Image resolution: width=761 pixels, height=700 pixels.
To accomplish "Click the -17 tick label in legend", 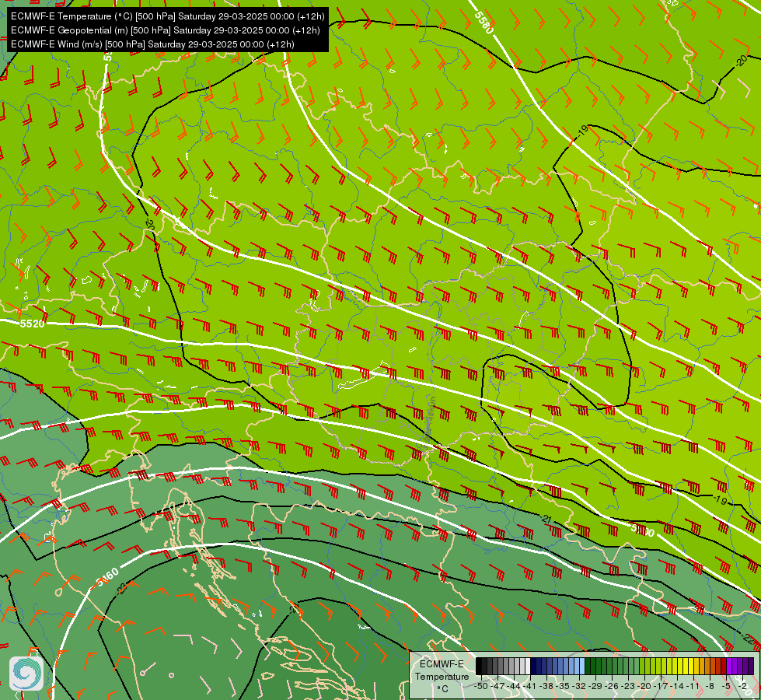I will (x=661, y=686).
